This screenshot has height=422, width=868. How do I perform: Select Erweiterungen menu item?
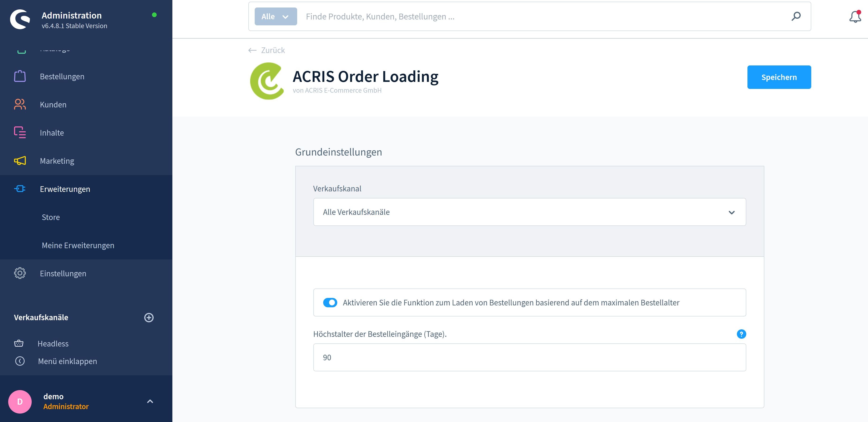[x=65, y=189]
